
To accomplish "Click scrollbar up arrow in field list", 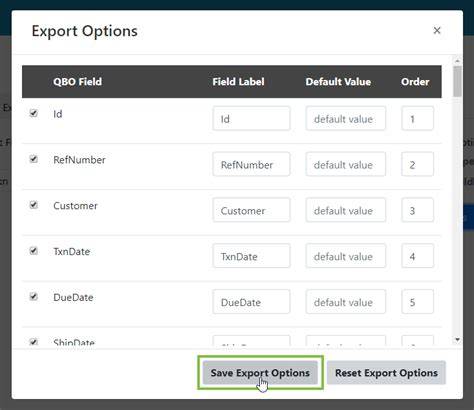I will click(457, 61).
